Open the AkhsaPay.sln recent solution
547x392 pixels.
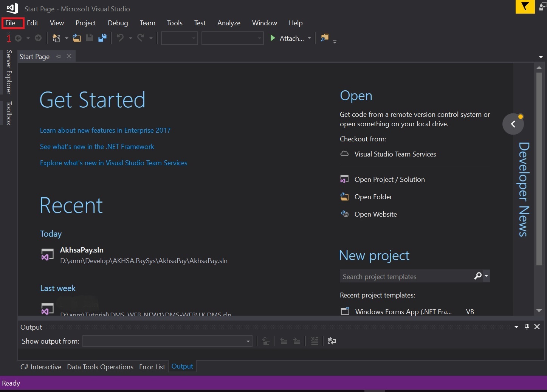pos(82,250)
